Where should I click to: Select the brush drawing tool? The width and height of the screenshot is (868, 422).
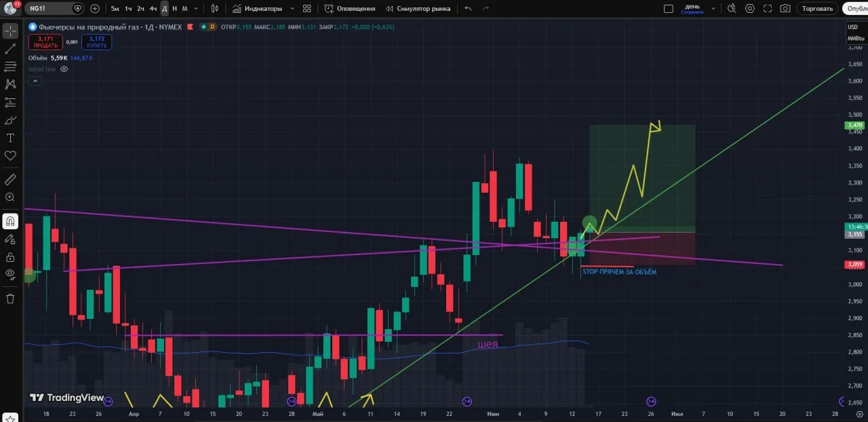point(10,120)
